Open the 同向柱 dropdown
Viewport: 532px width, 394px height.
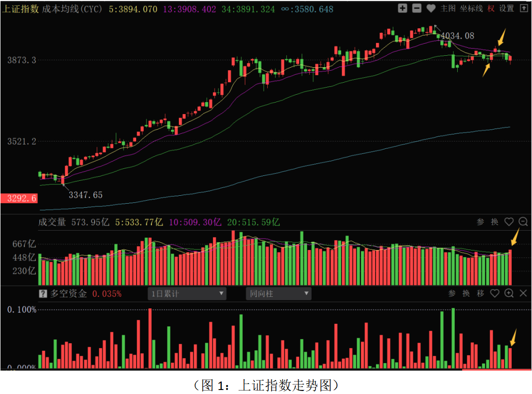pyautogui.click(x=279, y=294)
